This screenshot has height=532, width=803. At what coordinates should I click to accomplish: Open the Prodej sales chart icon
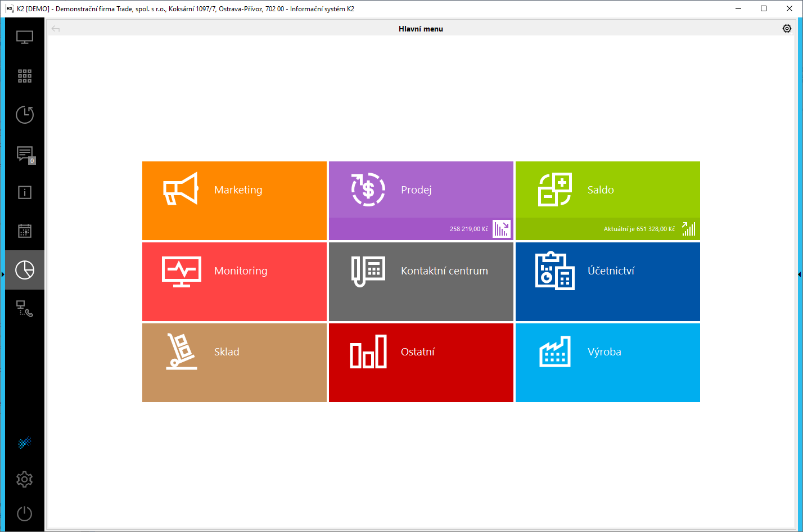pos(502,229)
